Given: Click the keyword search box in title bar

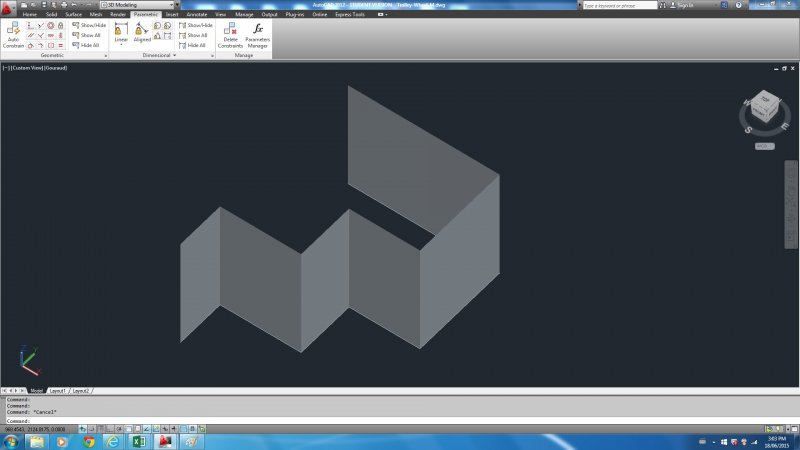Looking at the screenshot, I should tap(620, 5).
